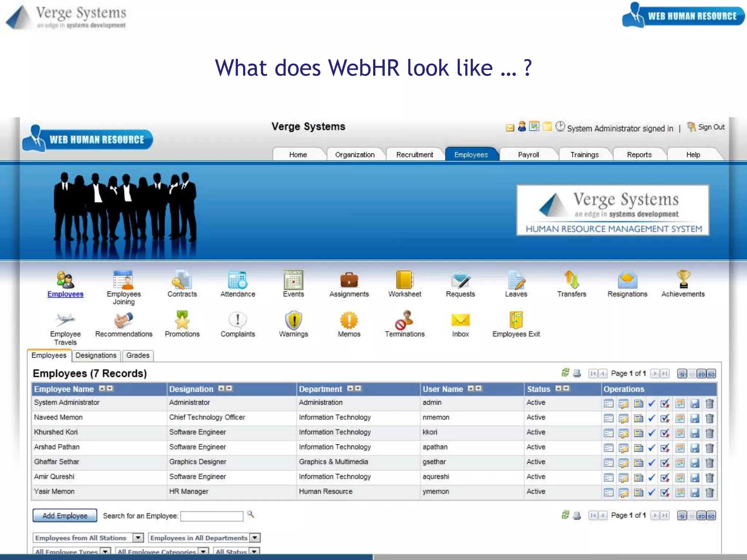Switch to the Trainings tab
Viewport: 747px width, 560px height.
tap(584, 154)
